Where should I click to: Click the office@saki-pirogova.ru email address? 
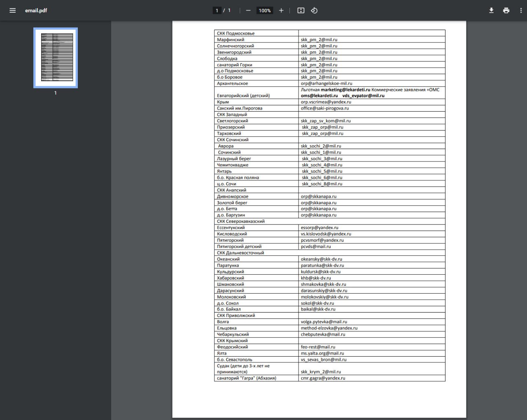(x=324, y=108)
